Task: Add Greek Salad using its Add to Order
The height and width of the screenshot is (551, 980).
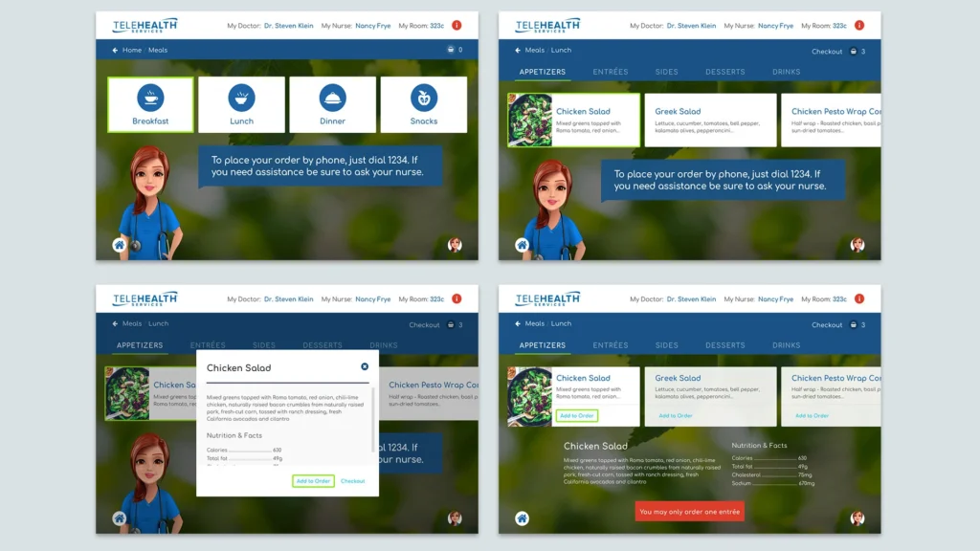Action: pyautogui.click(x=676, y=416)
